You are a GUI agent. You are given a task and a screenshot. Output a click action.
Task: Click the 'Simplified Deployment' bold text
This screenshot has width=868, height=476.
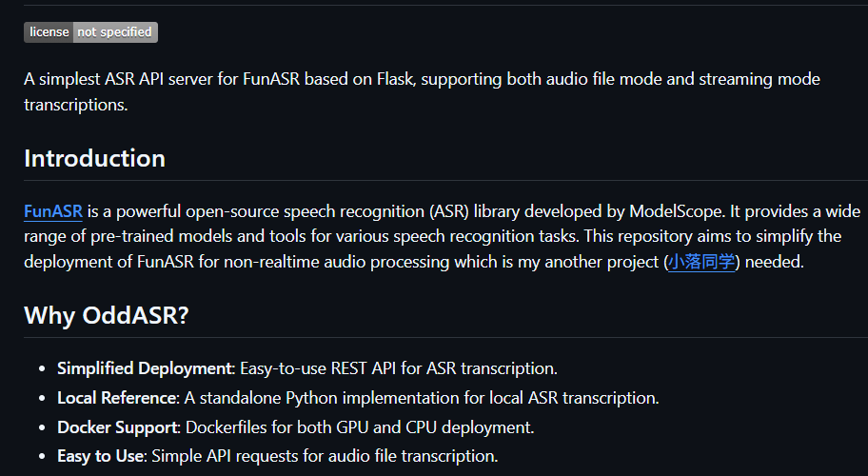pos(146,368)
